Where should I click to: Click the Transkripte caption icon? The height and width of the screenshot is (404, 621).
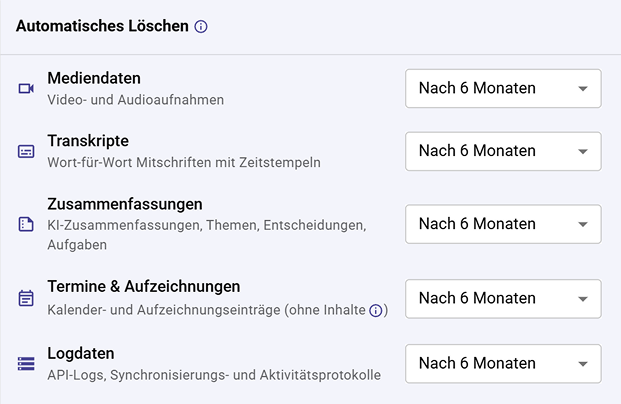(26, 151)
